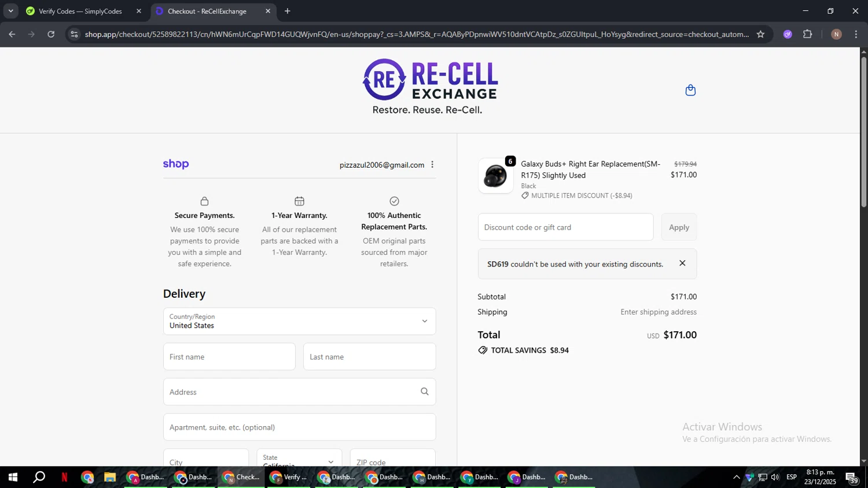
Task: Click the pizzazul2006@gmail.com account email
Action: [x=382, y=165]
